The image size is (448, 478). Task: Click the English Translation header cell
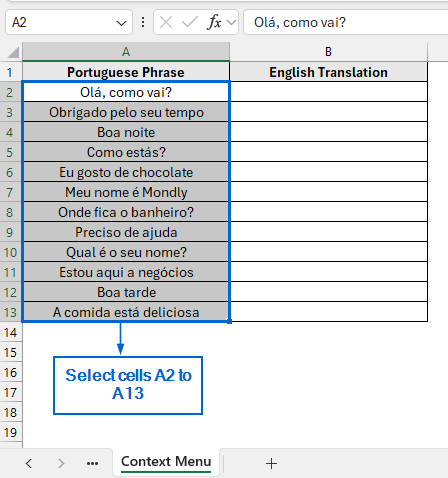(x=328, y=72)
